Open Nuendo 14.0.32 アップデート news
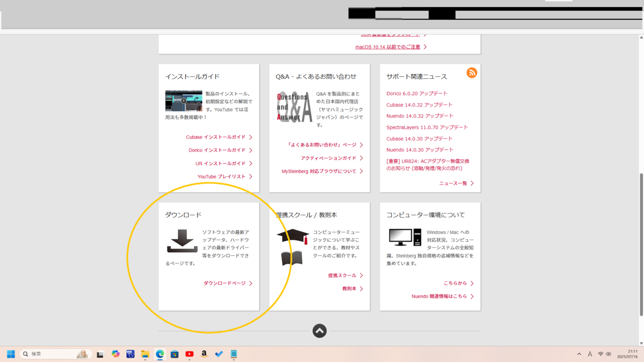This screenshot has width=644, height=362. (x=420, y=116)
